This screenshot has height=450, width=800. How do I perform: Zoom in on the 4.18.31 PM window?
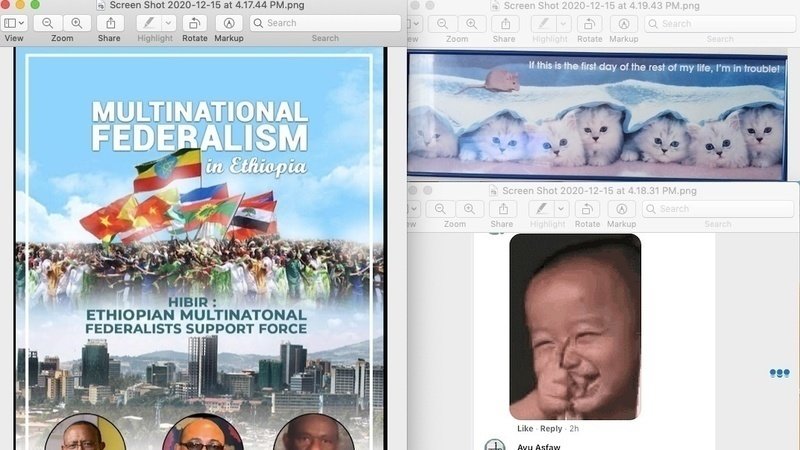click(x=468, y=208)
